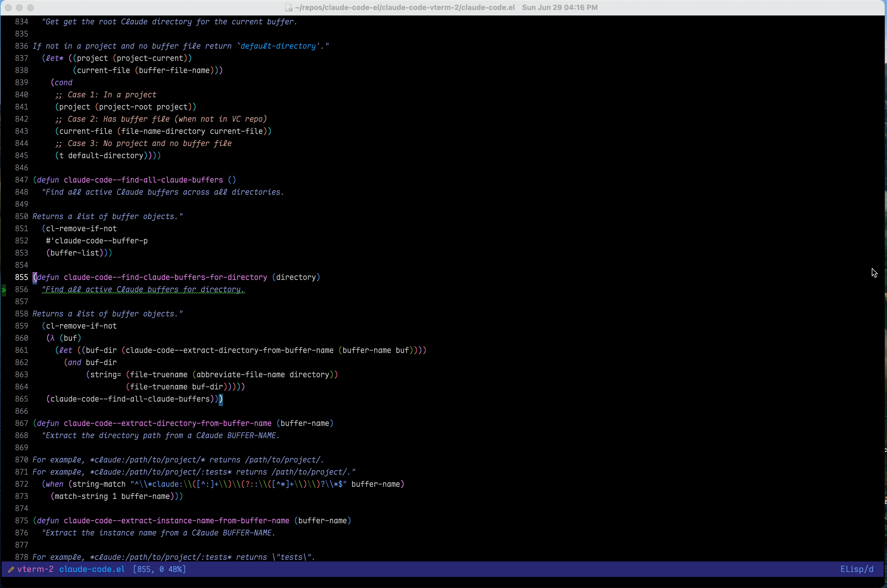
Task: Click the small file icon in the title bar
Action: click(288, 7)
